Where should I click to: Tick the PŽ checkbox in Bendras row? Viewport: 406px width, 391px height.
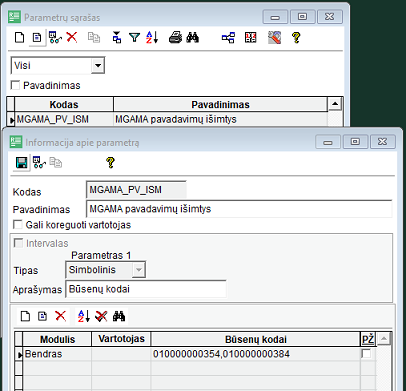point(366,354)
